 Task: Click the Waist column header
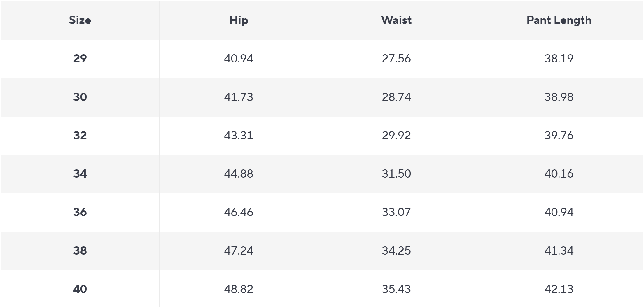click(396, 20)
